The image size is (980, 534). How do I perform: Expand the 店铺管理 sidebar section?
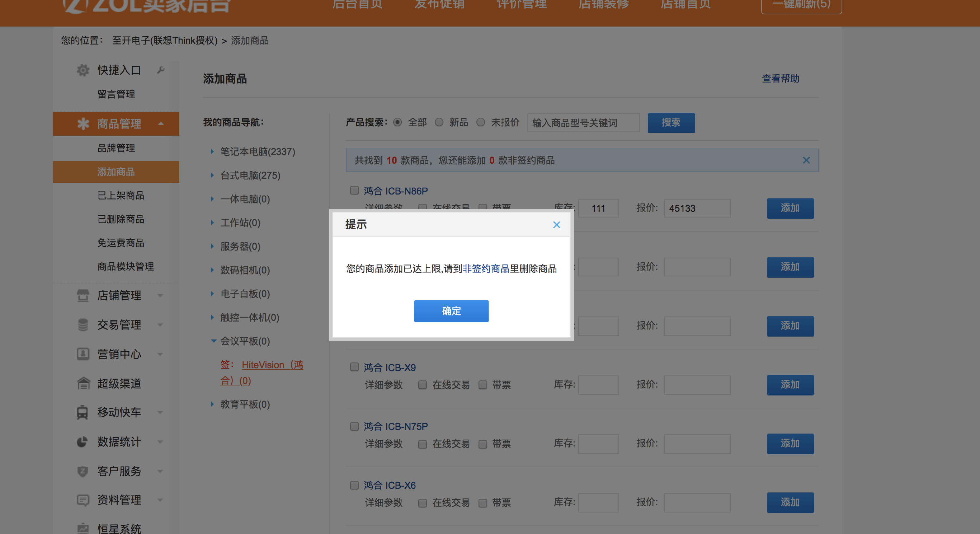[160, 296]
